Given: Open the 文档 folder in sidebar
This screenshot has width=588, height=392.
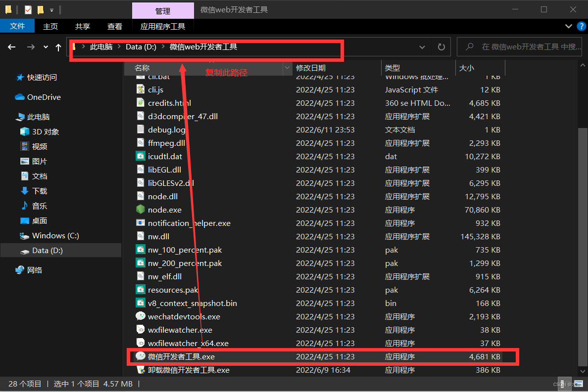Looking at the screenshot, I should pos(34,176).
